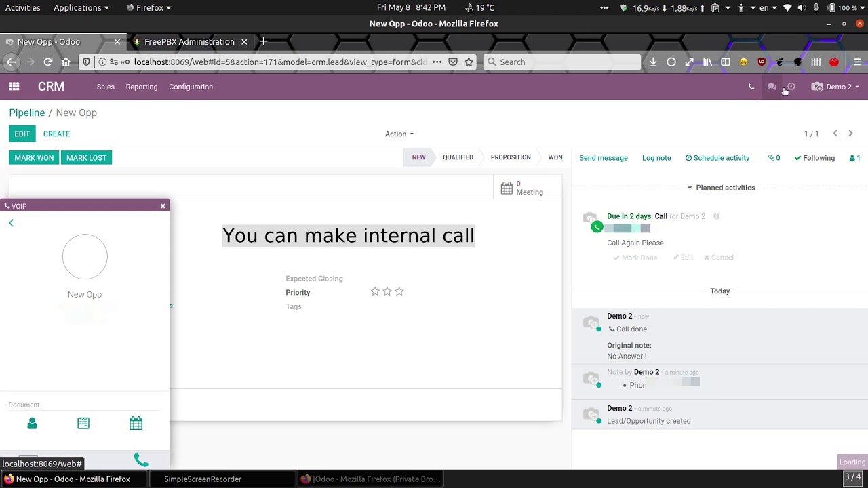Open the Applications menu in top bar

pos(81,7)
